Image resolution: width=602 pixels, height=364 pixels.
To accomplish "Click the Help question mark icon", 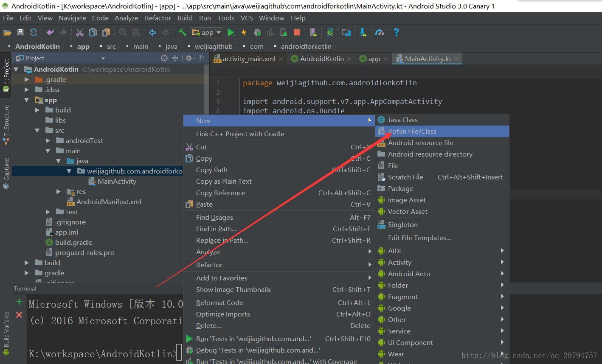I will (396, 32).
